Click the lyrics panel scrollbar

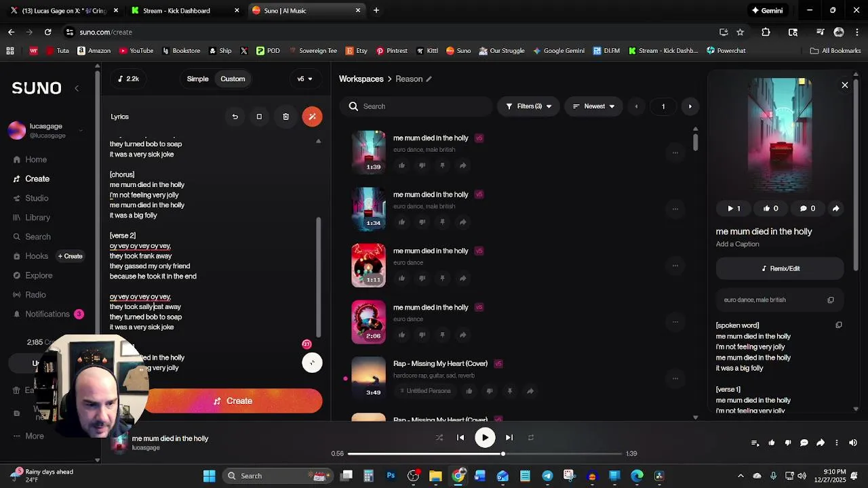coord(318,278)
